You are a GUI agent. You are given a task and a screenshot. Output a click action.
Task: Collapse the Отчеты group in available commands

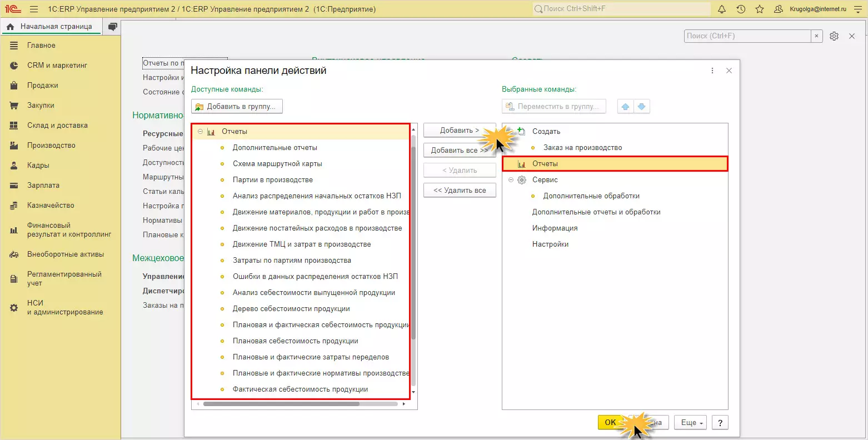[200, 132]
